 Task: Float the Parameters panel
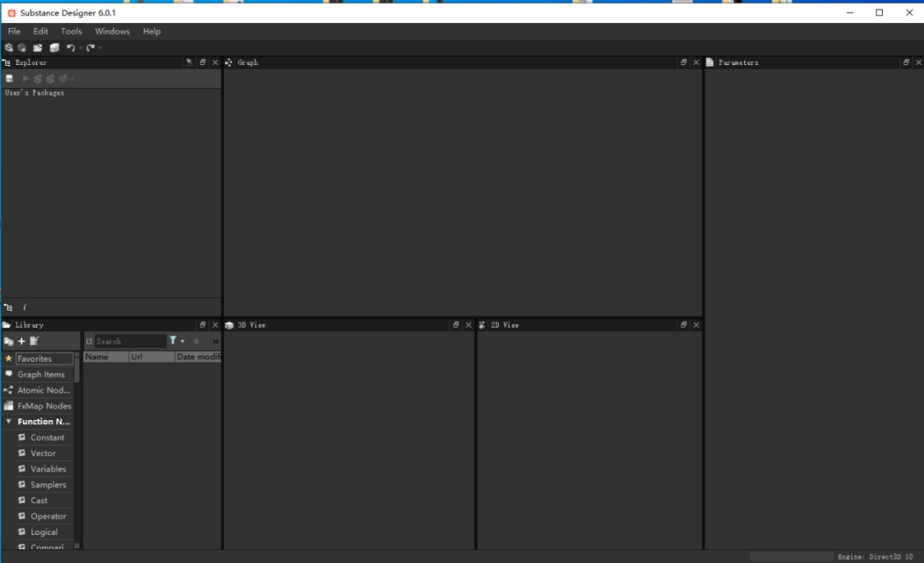pyautogui.click(x=906, y=62)
